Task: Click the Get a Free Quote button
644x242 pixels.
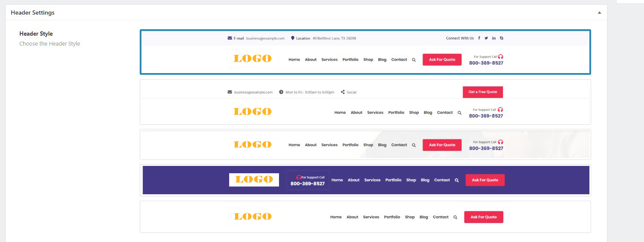Action: (482, 92)
